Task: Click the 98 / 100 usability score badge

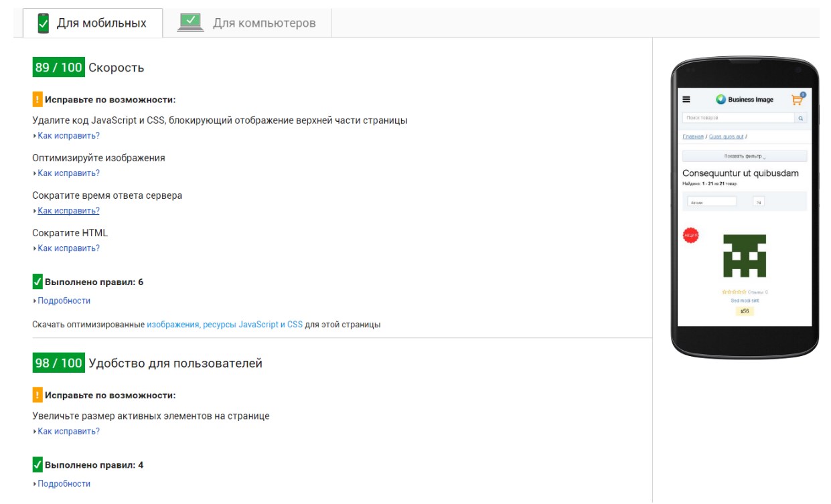Action: 59,363
